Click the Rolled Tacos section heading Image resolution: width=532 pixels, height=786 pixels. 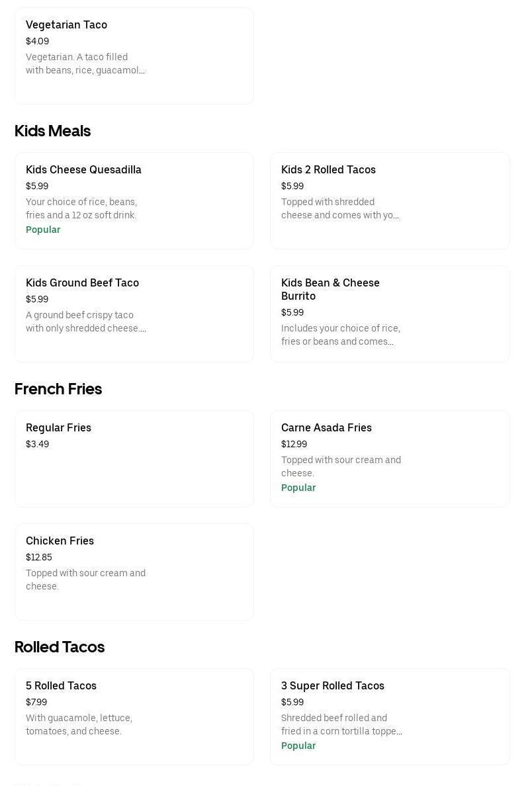60,647
